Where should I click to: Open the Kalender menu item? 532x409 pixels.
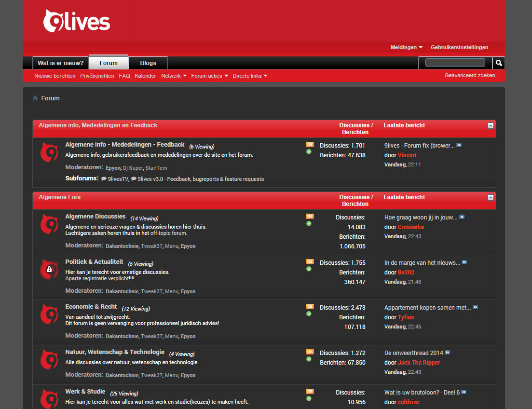pyautogui.click(x=146, y=76)
